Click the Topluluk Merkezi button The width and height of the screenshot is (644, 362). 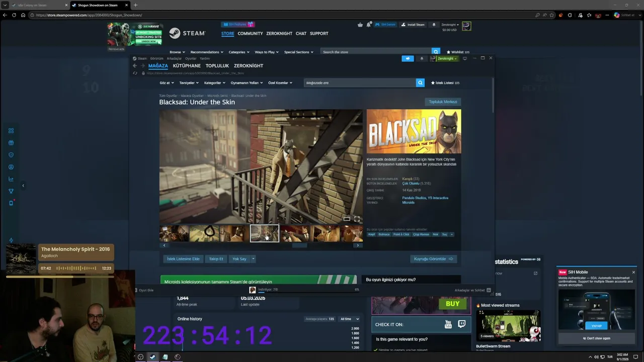[x=443, y=102]
